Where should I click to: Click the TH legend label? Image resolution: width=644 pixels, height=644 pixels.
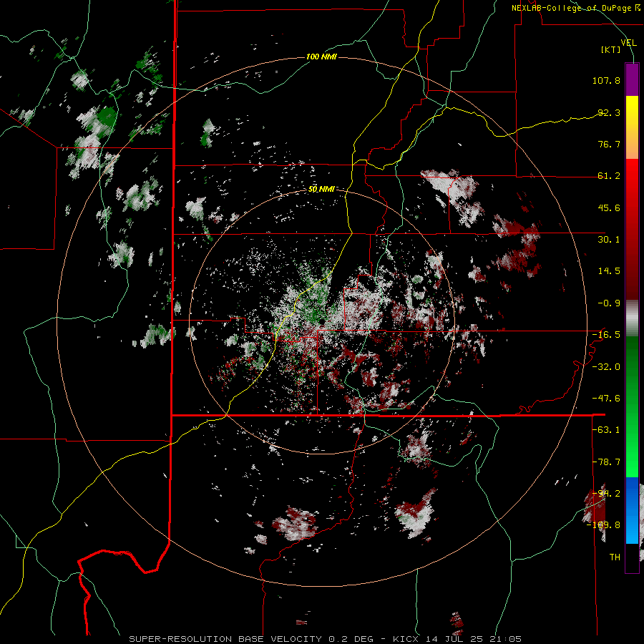[615, 557]
